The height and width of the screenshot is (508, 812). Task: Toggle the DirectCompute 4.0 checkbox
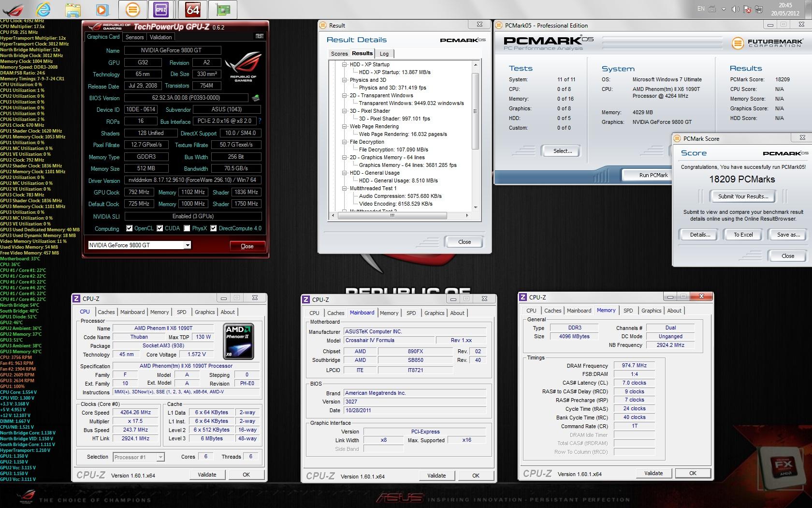pyautogui.click(x=214, y=228)
